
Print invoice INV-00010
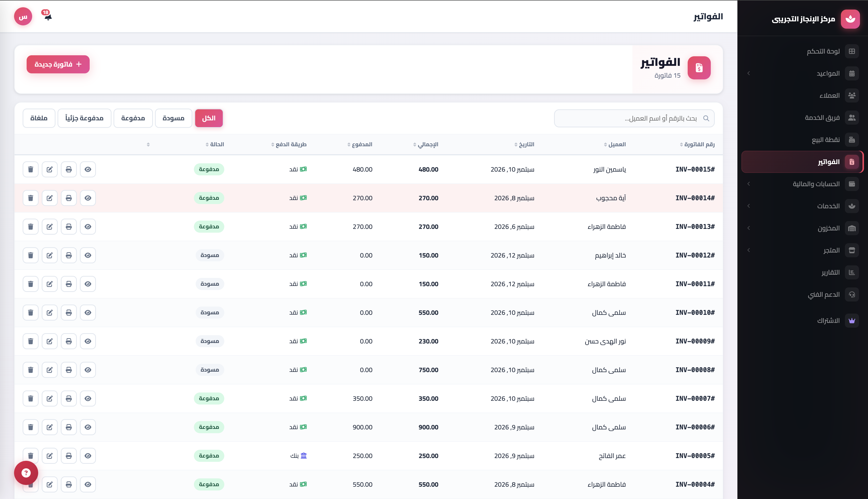click(69, 312)
